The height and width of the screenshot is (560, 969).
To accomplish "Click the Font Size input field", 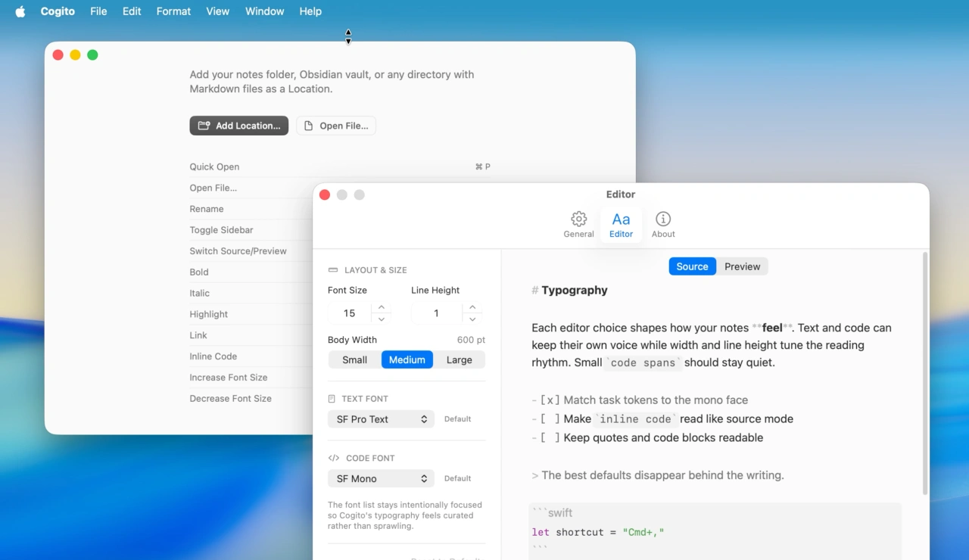I will [349, 313].
